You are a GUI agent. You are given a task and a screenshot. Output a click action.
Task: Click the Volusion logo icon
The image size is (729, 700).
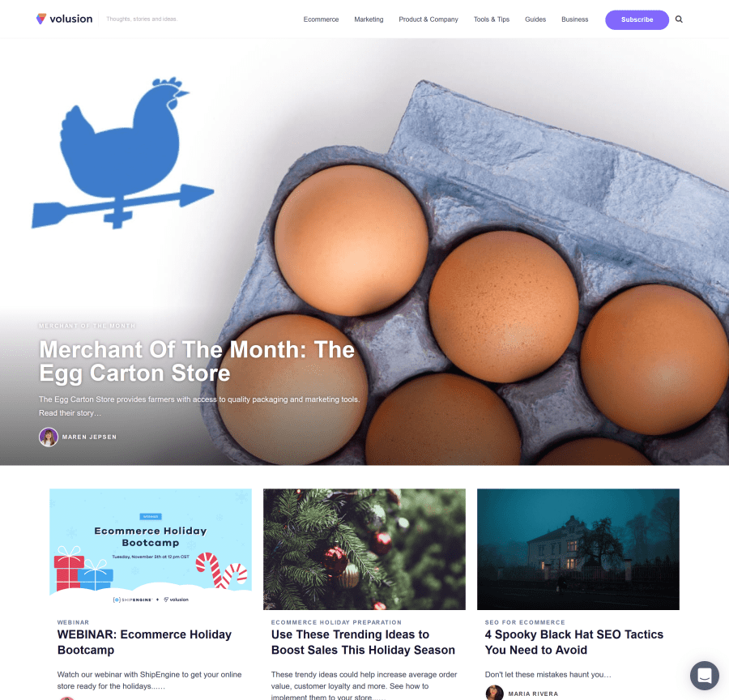click(41, 19)
